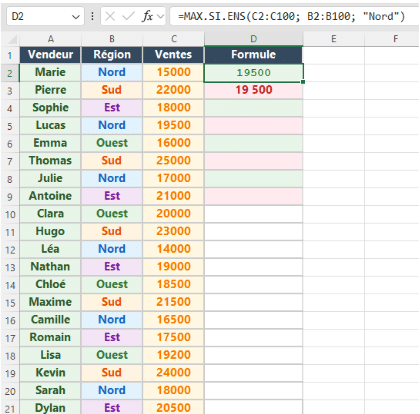Image resolution: width=420 pixels, height=414 pixels.
Task: Select the cell containing Chloé
Action: pos(50,284)
